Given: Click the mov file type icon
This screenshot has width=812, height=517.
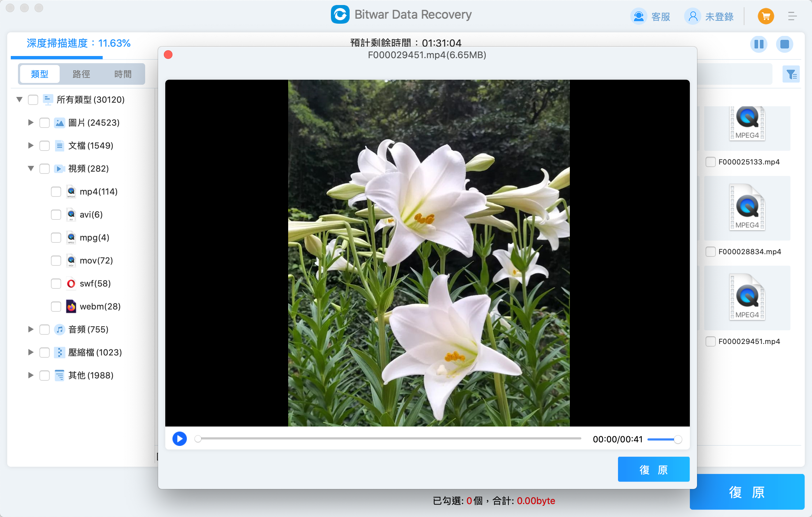Looking at the screenshot, I should (71, 261).
